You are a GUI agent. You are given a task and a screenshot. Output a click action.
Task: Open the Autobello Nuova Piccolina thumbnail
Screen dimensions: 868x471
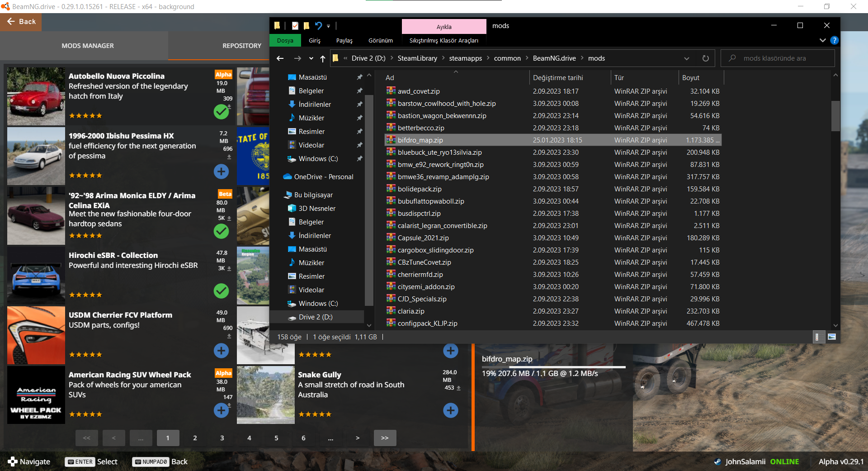(36, 96)
